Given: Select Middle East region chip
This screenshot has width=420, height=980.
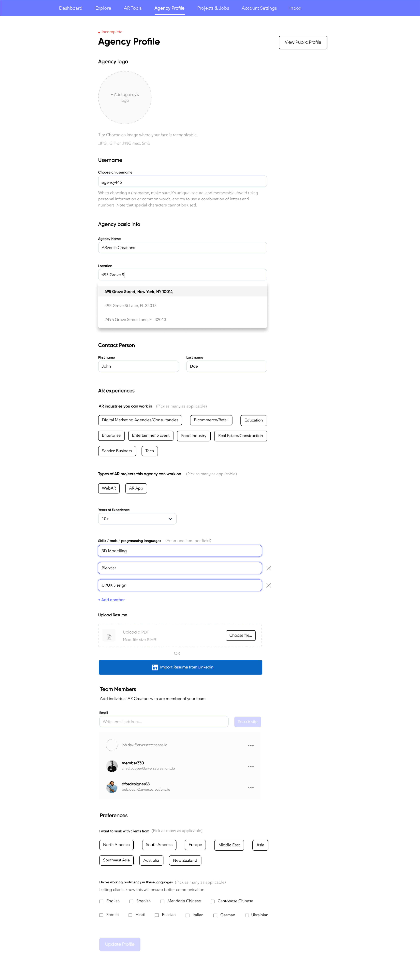Looking at the screenshot, I should [229, 845].
